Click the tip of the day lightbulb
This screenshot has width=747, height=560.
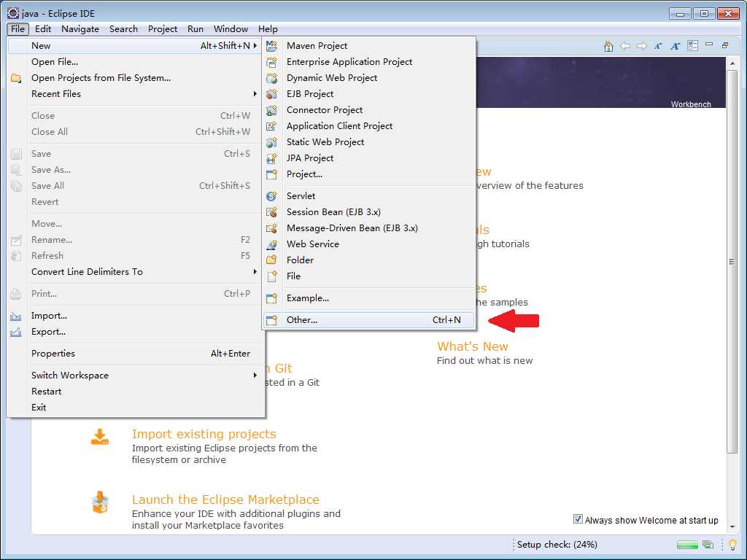(732, 544)
